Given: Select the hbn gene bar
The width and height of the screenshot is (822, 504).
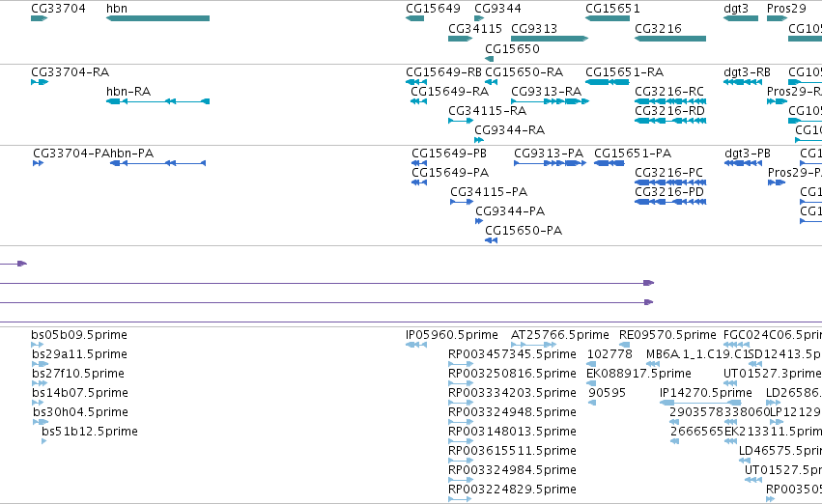Looking at the screenshot, I should point(157,18).
